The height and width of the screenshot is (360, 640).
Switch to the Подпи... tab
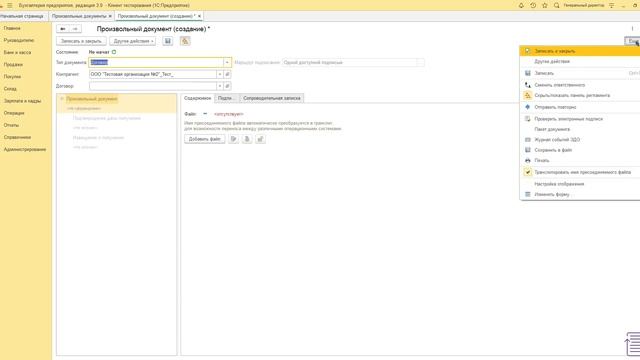point(227,98)
